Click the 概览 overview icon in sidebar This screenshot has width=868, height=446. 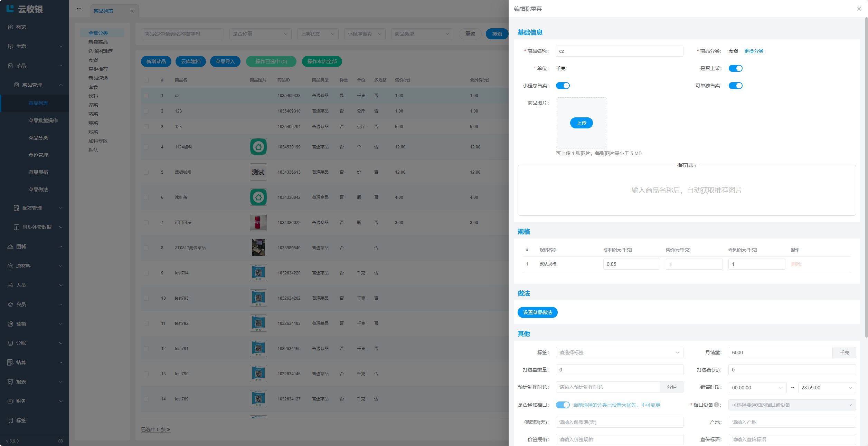pyautogui.click(x=10, y=27)
